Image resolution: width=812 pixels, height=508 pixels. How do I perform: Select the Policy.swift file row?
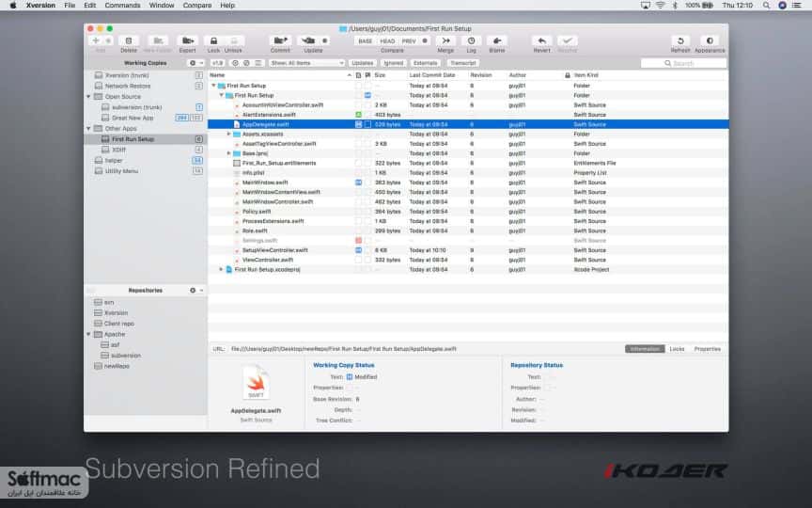click(x=468, y=212)
